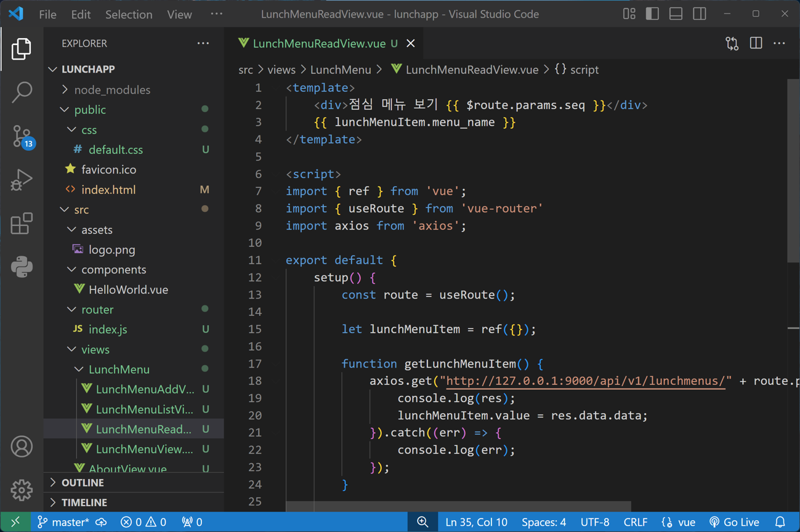Collapse the LunchMenu folder
The height and width of the screenshot is (532, 800).
pyautogui.click(x=134, y=369)
